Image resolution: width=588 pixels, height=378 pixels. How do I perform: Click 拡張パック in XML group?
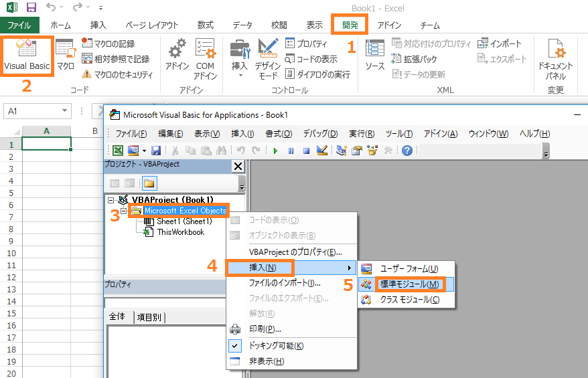(x=414, y=59)
